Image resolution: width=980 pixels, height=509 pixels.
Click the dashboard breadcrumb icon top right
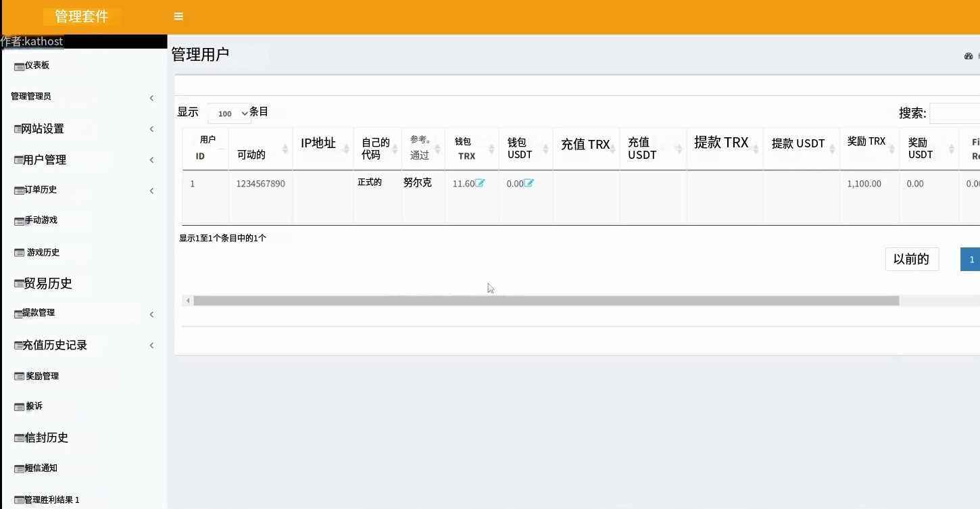(968, 56)
